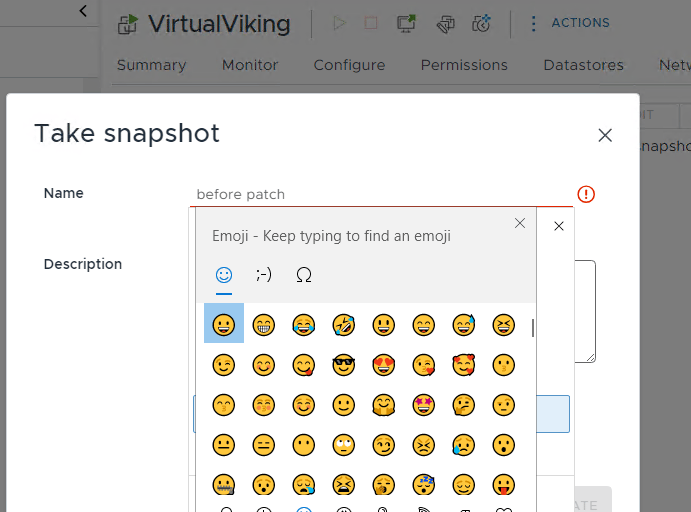Viewport: 691px width, 512px height.
Task: Switch to the kaomoji tab
Action: (264, 274)
